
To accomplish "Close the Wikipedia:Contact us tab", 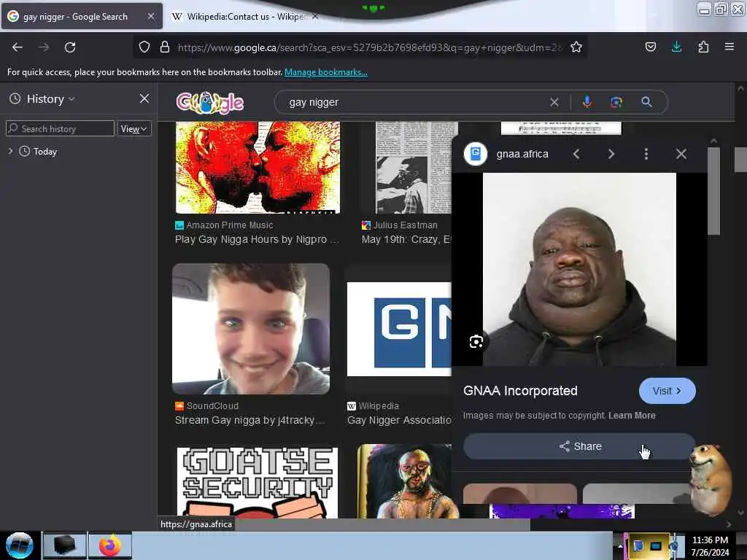I will coord(315,17).
